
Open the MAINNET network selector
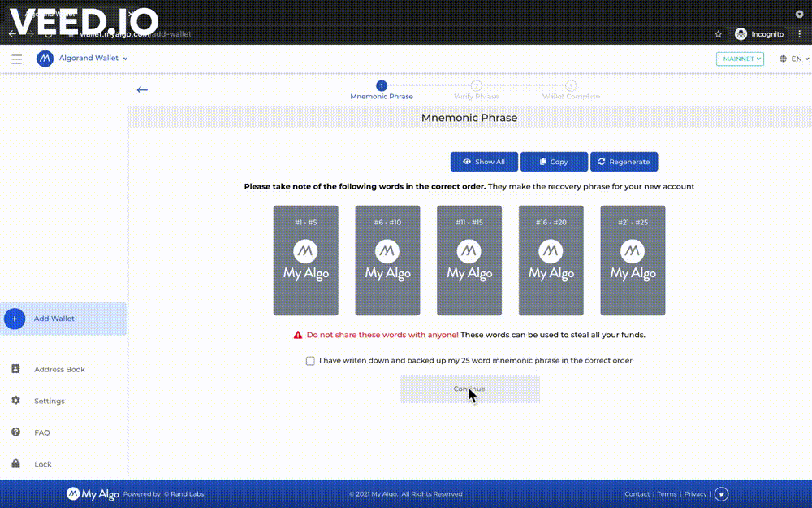pyautogui.click(x=740, y=59)
